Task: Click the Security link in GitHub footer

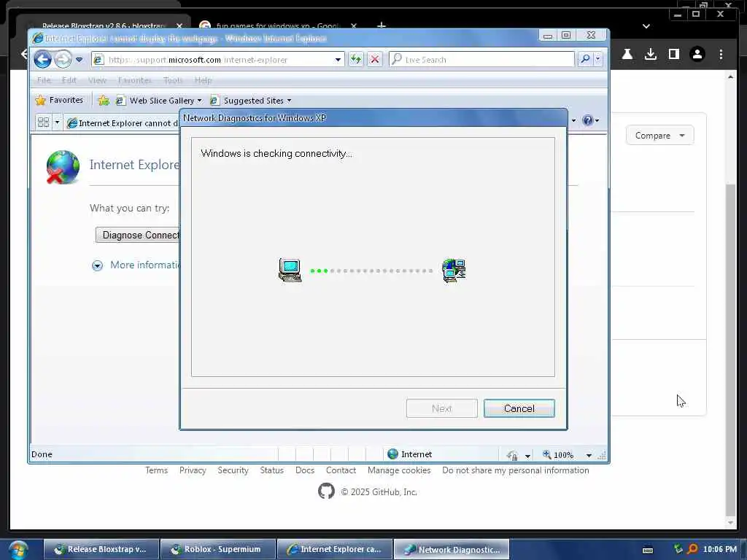Action: 233,470
